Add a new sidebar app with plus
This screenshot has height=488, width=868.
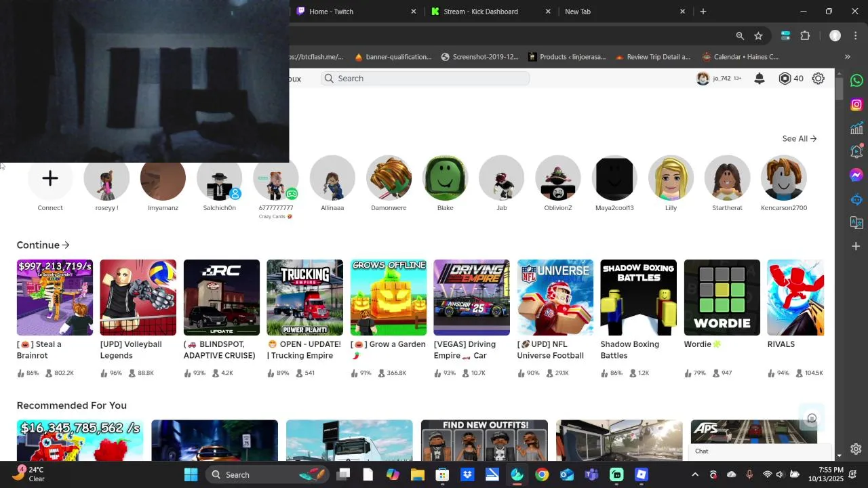856,246
